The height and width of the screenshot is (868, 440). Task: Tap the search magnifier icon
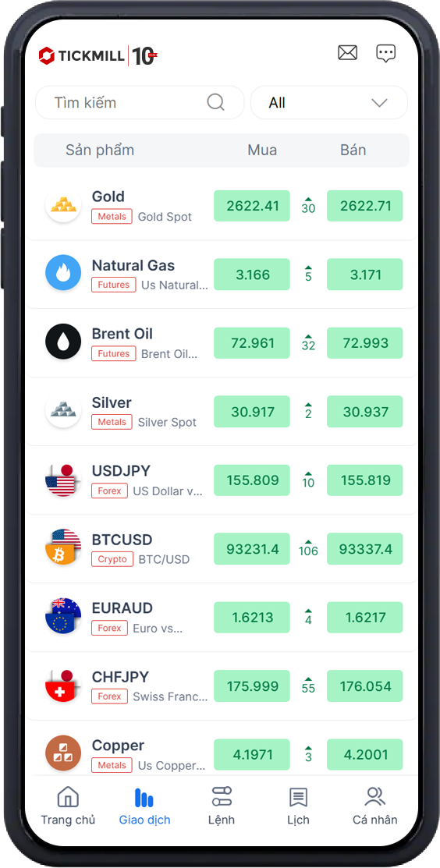(215, 102)
